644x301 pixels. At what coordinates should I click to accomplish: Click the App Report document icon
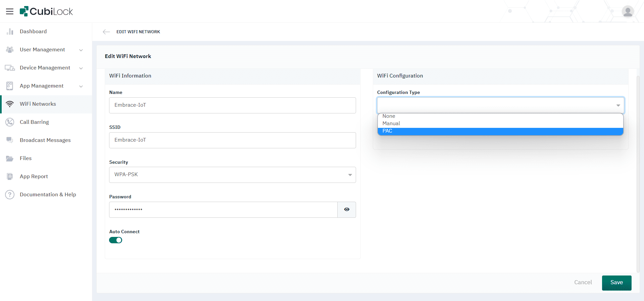point(10,177)
